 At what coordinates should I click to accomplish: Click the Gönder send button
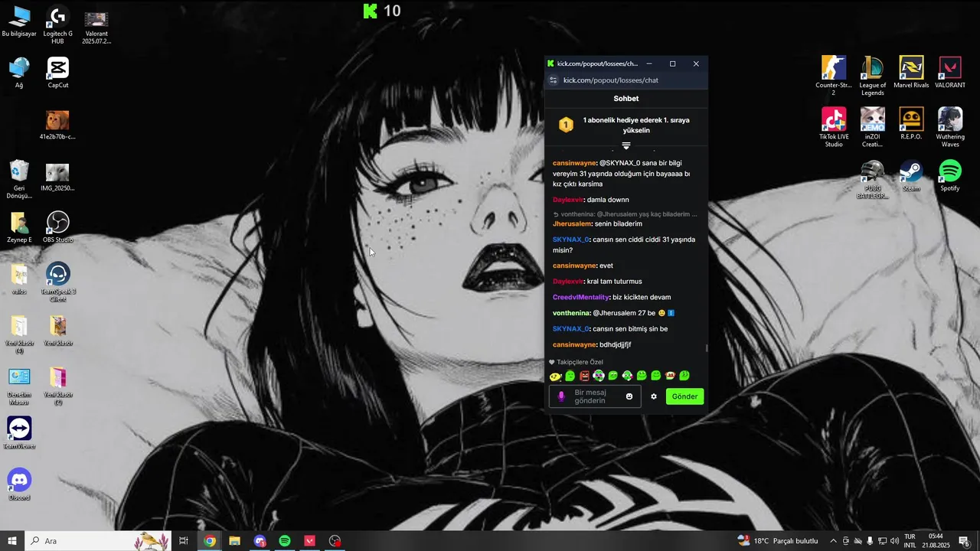[x=684, y=396]
